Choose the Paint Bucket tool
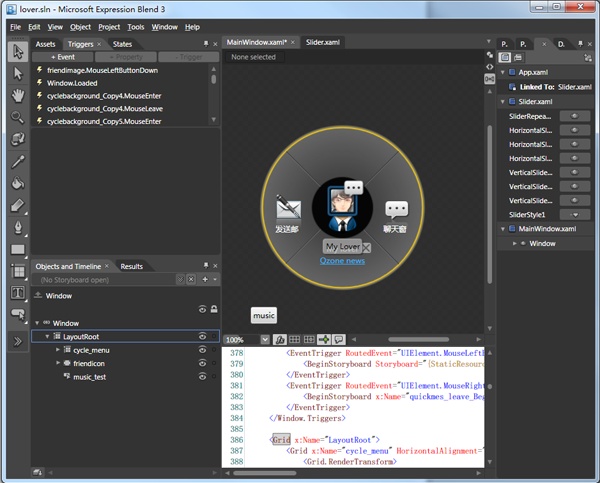Viewport: 600px width, 483px height. tap(17, 183)
